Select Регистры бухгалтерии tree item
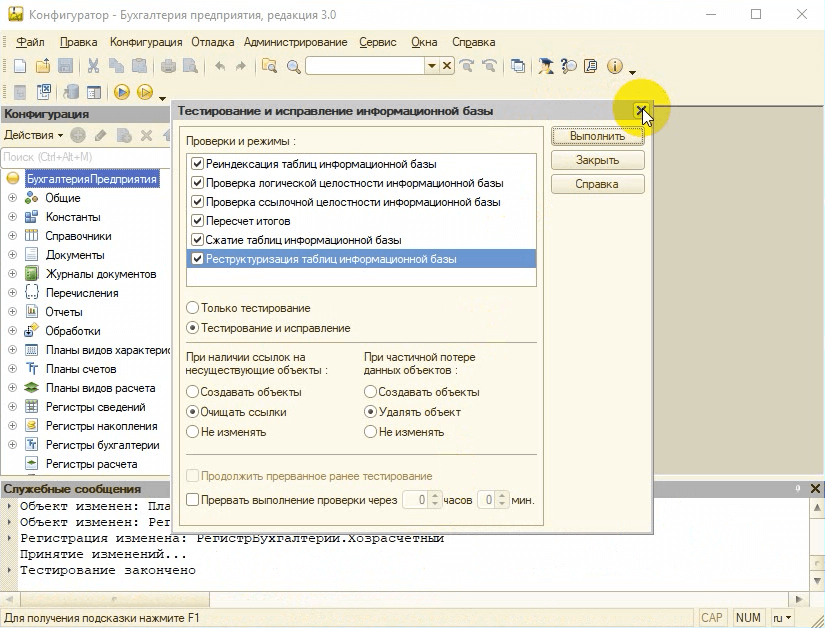Image resolution: width=825 pixels, height=628 pixels. [x=103, y=445]
